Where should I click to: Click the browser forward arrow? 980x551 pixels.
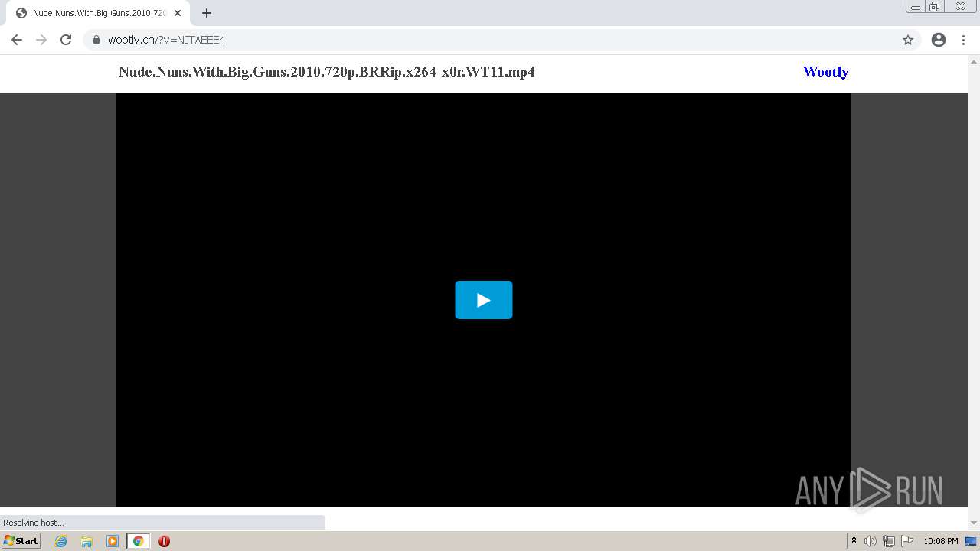click(41, 40)
